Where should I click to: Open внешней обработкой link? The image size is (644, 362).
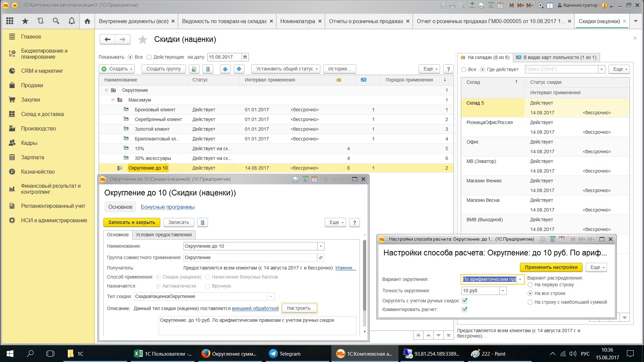pos(255,308)
